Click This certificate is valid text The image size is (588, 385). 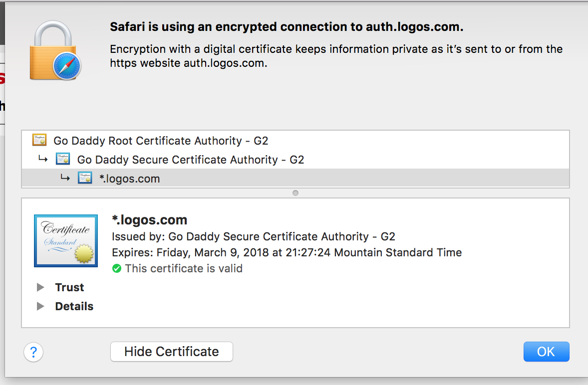coord(184,268)
